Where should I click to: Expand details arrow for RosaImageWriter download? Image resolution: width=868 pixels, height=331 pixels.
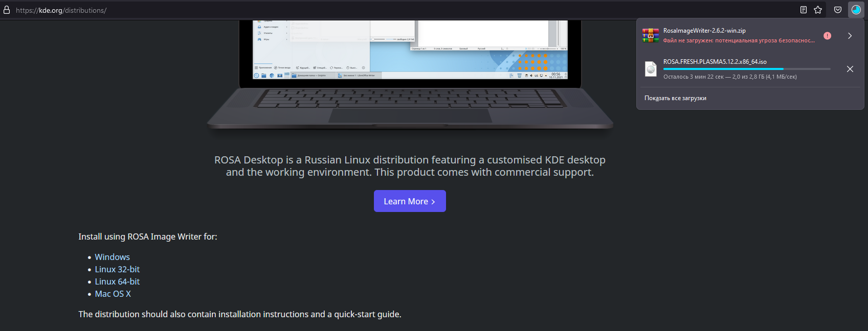(x=850, y=36)
